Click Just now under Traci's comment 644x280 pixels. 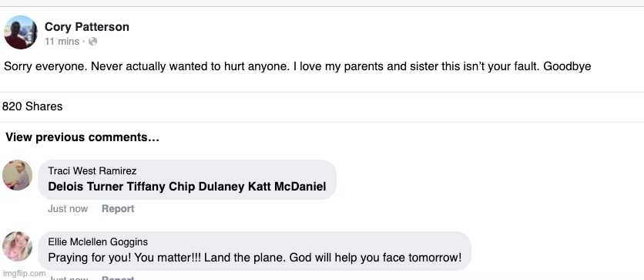68,209
